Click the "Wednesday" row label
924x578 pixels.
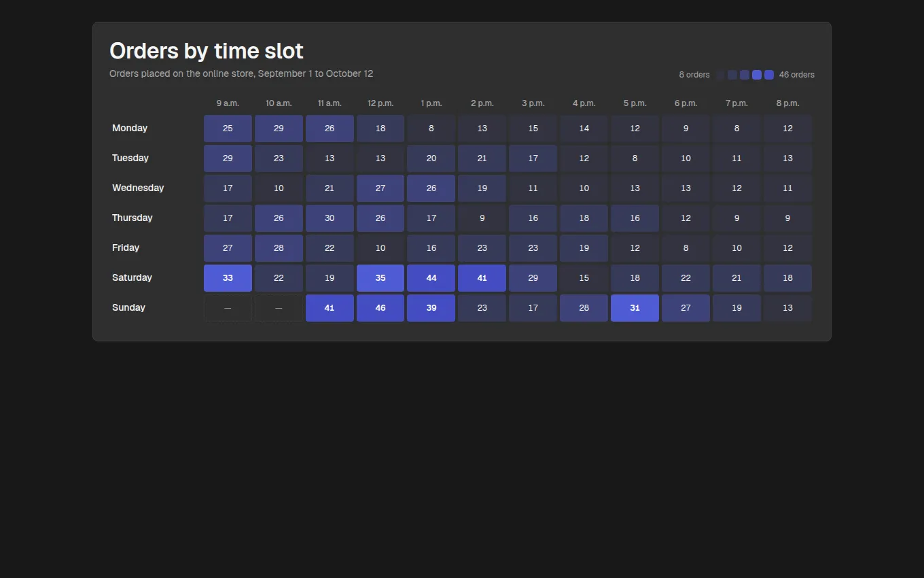[138, 188]
